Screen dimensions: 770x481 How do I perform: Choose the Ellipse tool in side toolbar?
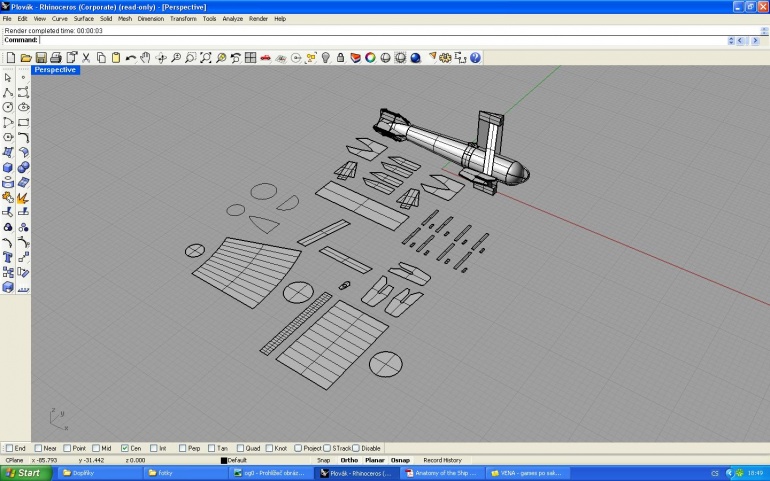pyautogui.click(x=23, y=107)
